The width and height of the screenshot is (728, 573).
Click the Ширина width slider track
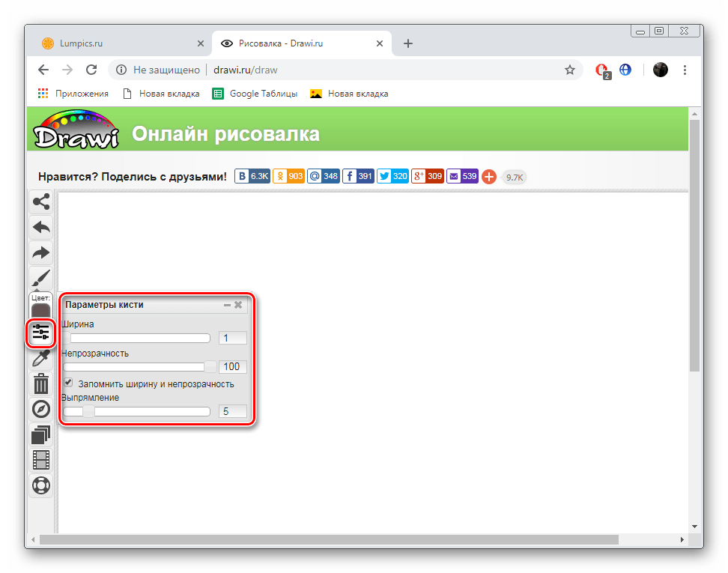137,338
